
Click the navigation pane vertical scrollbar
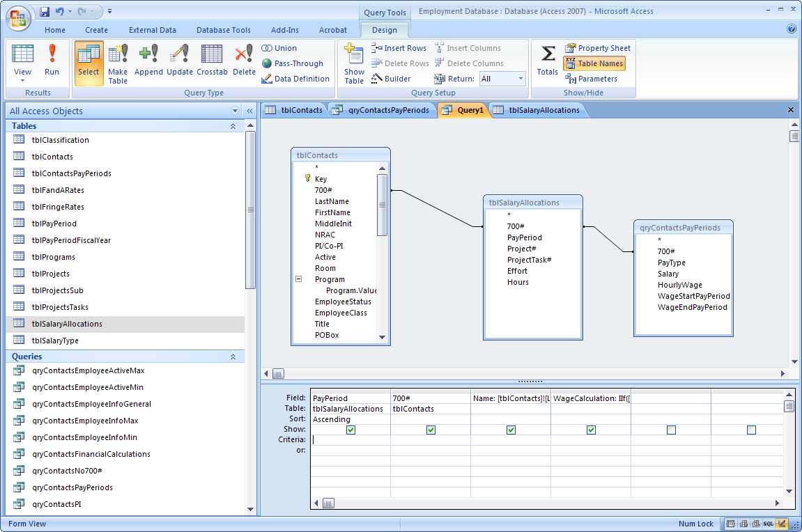tap(250, 210)
